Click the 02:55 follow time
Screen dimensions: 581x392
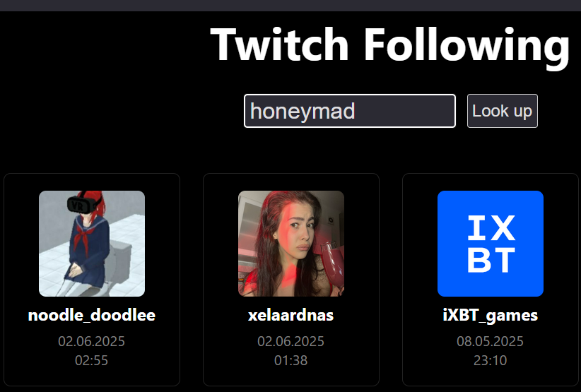click(91, 360)
